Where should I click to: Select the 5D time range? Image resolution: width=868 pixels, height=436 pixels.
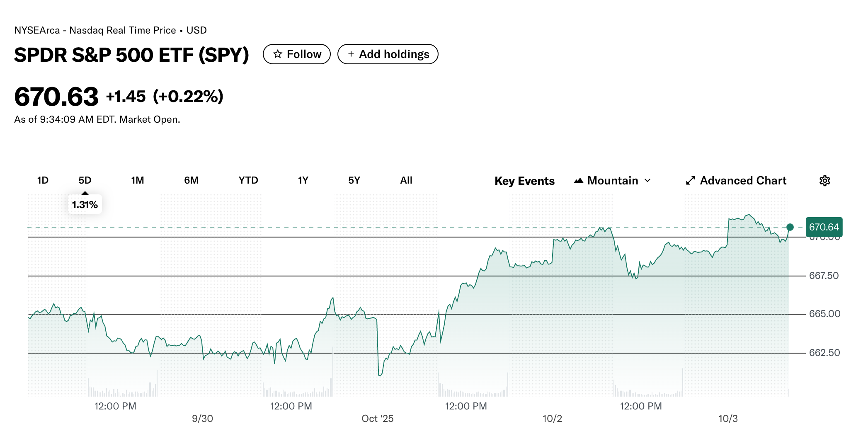click(85, 180)
